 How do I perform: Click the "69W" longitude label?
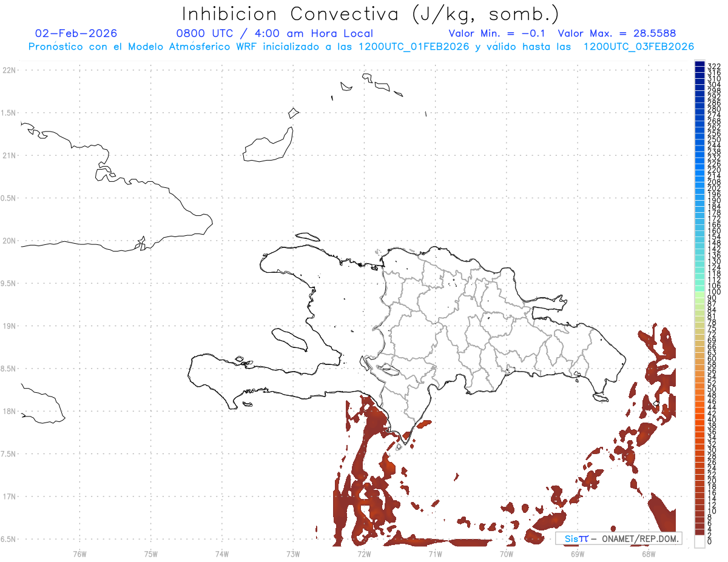[578, 553]
